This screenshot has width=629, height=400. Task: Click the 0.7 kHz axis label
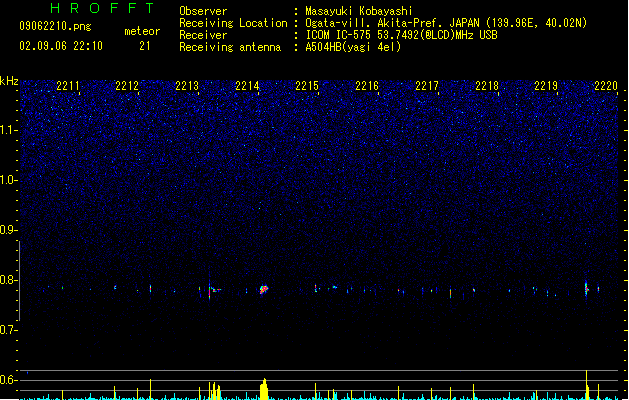click(8, 330)
